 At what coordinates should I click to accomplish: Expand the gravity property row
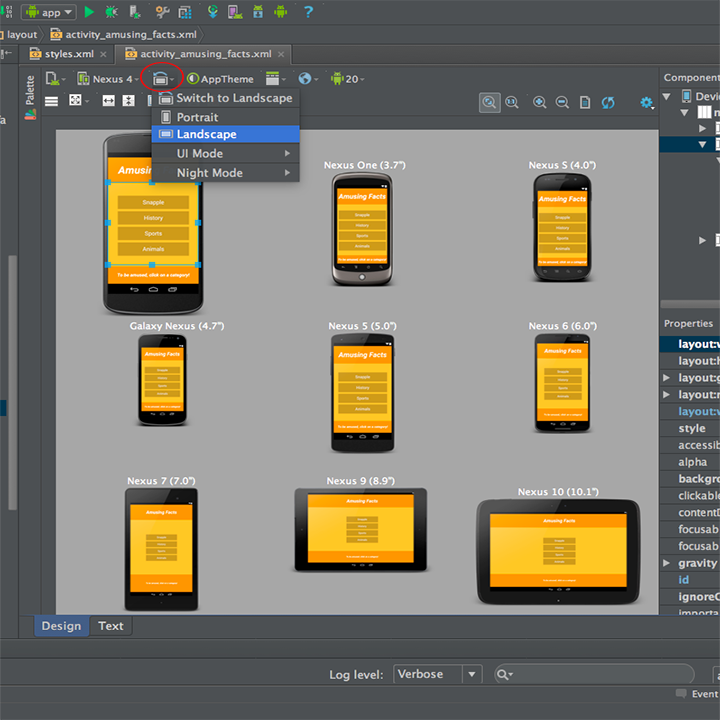667,563
